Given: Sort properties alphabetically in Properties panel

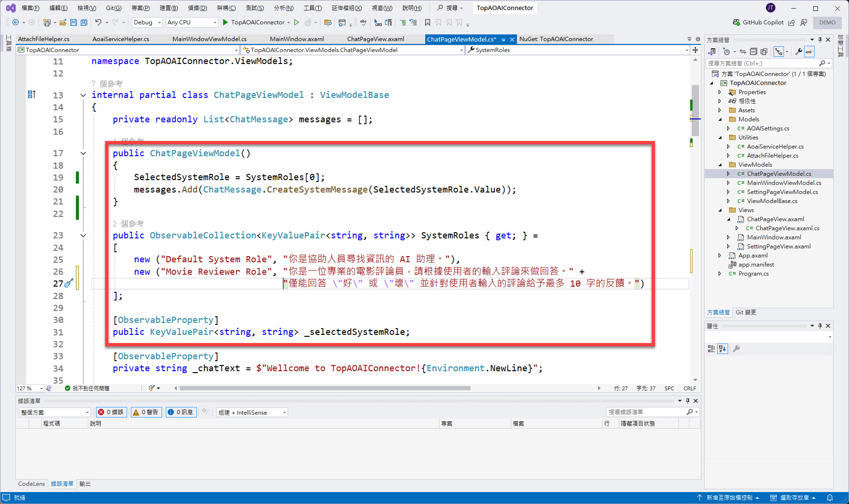Looking at the screenshot, I should [722, 349].
